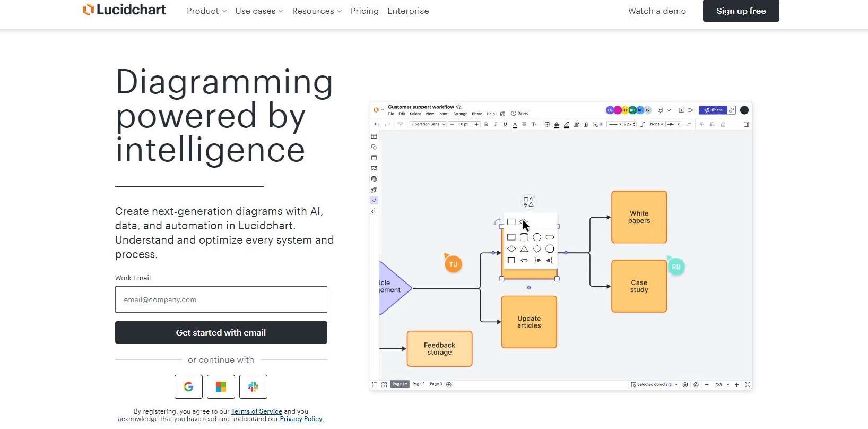Switch to the Page 3 tab
This screenshot has height=429, width=868.
pyautogui.click(x=436, y=384)
